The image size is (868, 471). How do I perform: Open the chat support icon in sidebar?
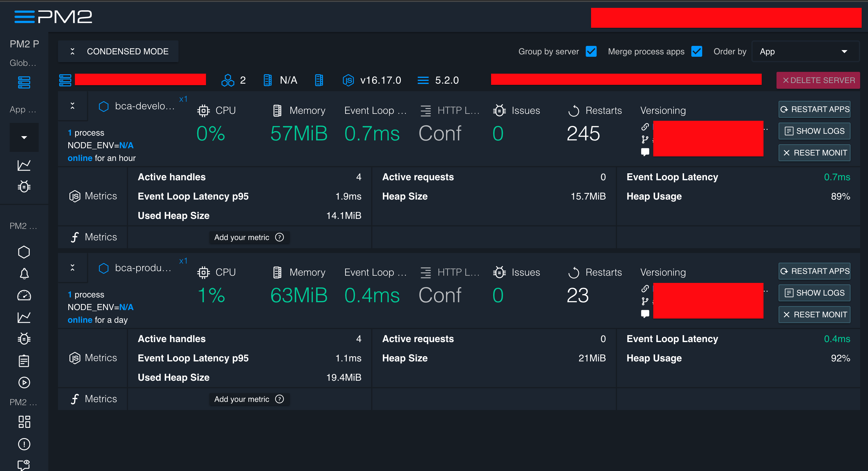pyautogui.click(x=24, y=465)
